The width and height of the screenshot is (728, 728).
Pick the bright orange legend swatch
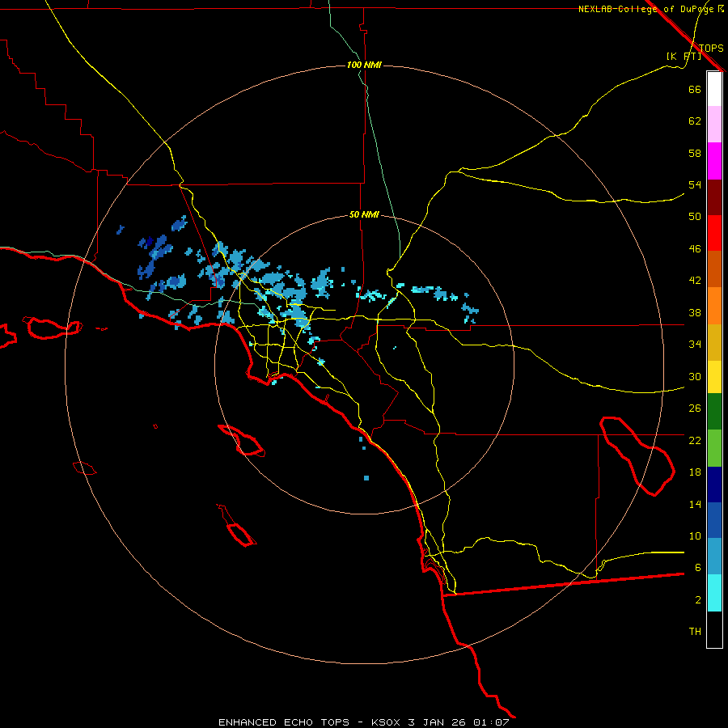(x=714, y=306)
